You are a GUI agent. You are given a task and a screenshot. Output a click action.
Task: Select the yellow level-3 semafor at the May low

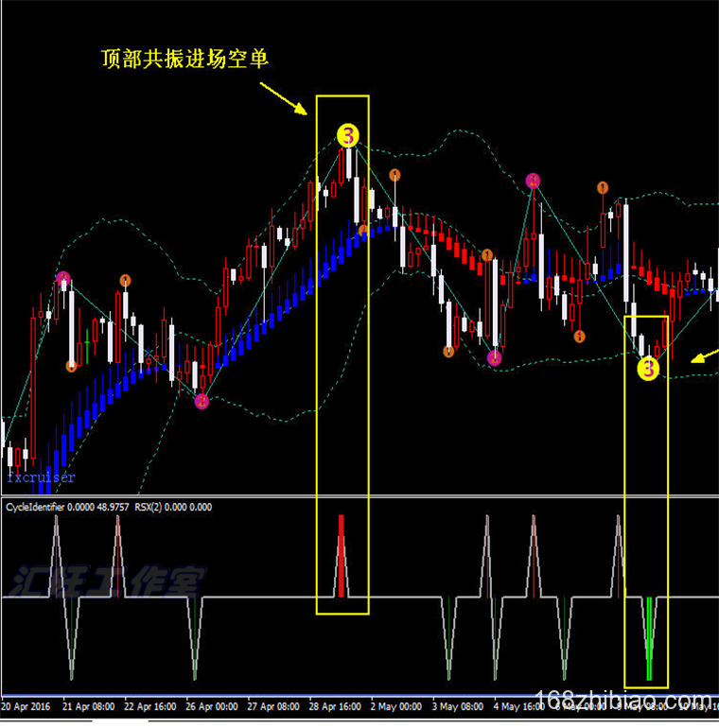[648, 369]
